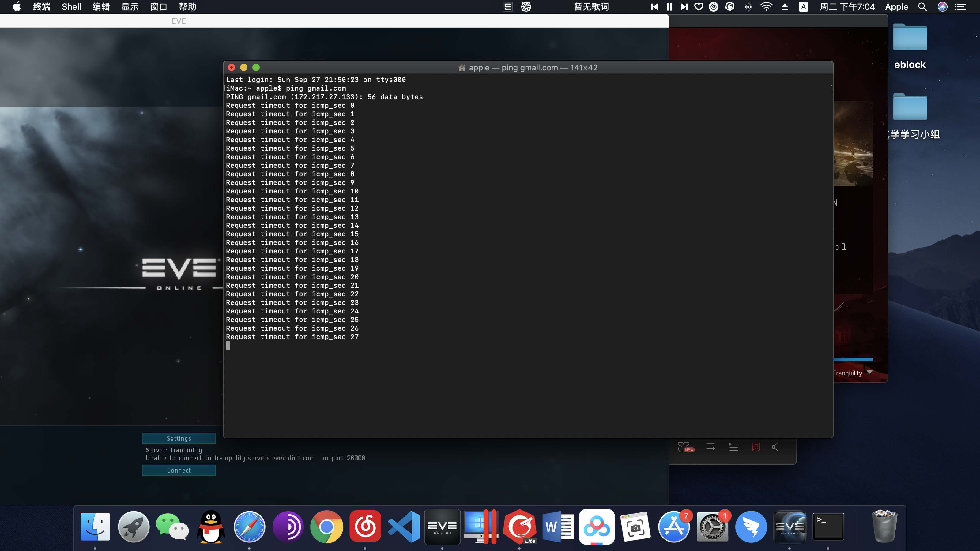Click the Terminal title bar home icon
Viewport: 980px width, 551px height.
coord(462,68)
